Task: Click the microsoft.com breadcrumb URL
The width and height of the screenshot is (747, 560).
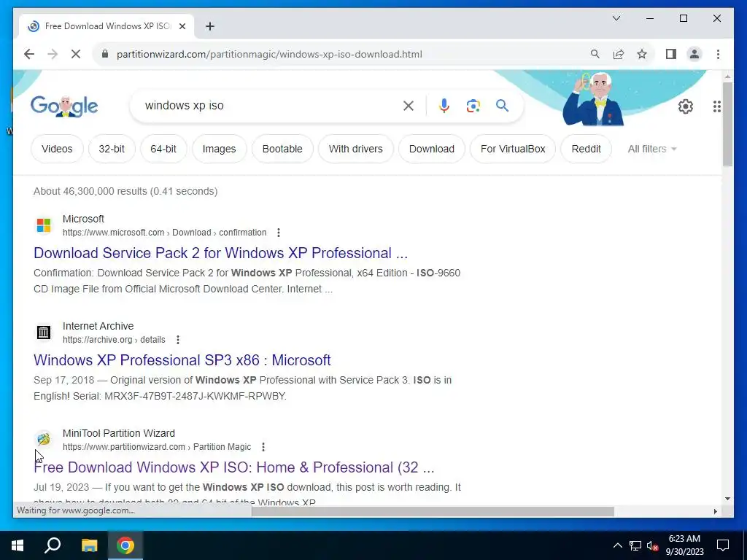Action: tap(164, 233)
